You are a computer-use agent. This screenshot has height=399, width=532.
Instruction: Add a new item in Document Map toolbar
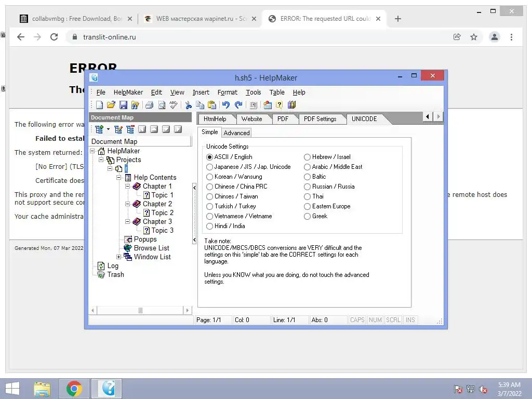point(99,129)
